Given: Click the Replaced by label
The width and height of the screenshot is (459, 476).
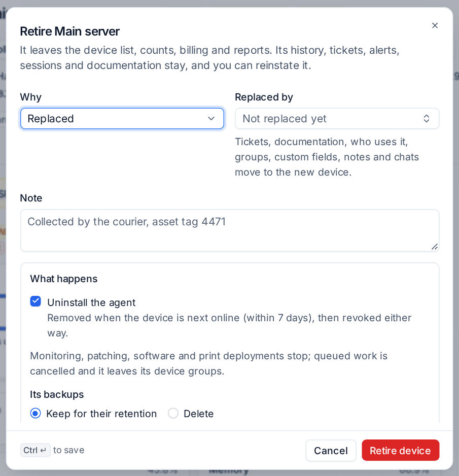Looking at the screenshot, I should click(264, 97).
